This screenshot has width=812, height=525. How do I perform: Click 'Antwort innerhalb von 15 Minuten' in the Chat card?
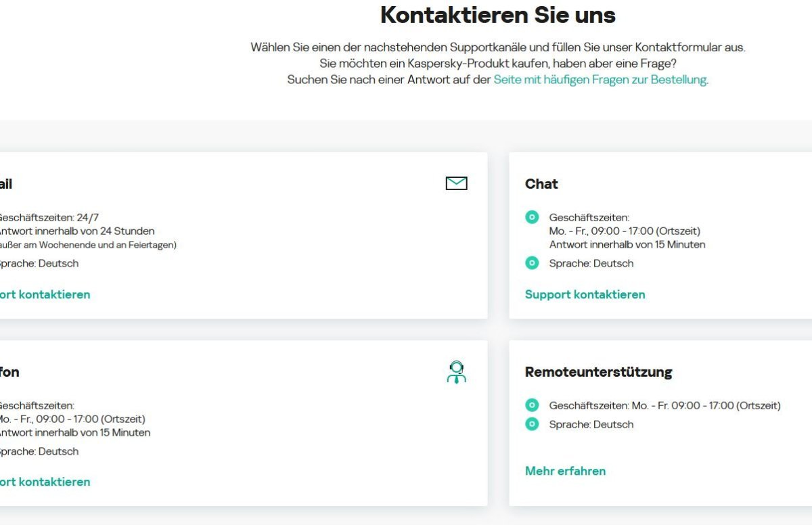click(627, 244)
